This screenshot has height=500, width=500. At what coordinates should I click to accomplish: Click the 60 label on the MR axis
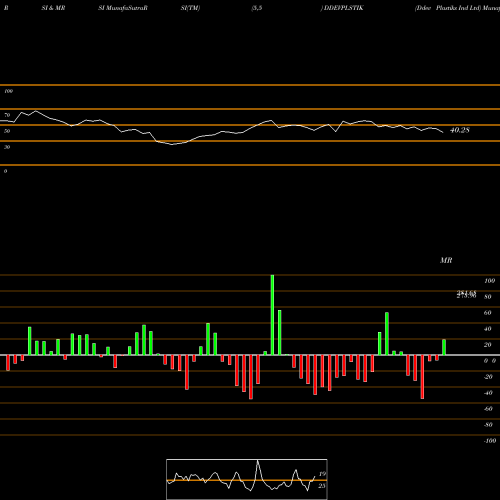488,313
